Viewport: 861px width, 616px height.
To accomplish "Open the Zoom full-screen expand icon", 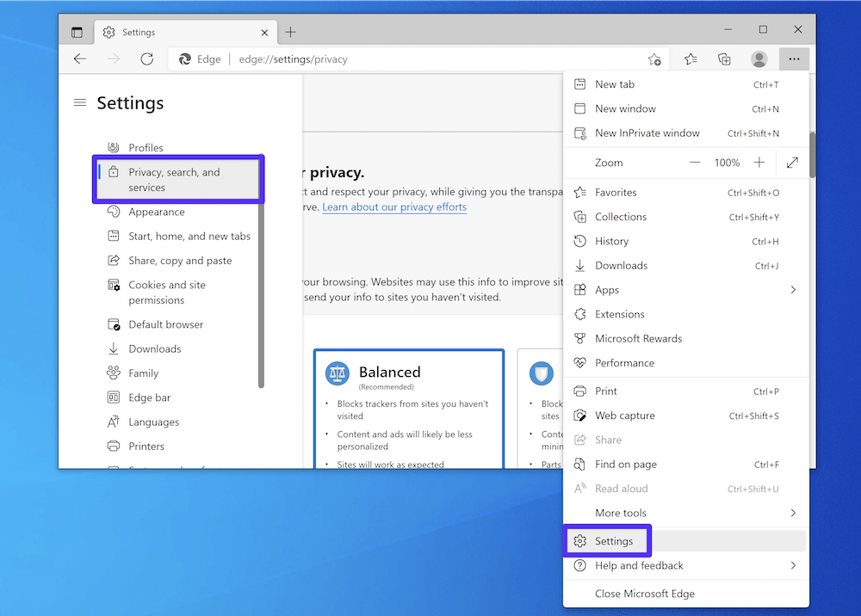I will coord(791,162).
